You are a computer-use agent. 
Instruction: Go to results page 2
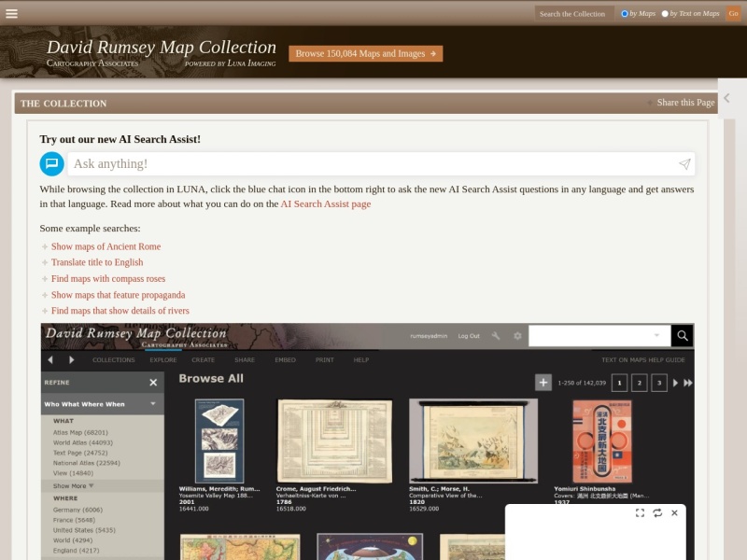(640, 383)
